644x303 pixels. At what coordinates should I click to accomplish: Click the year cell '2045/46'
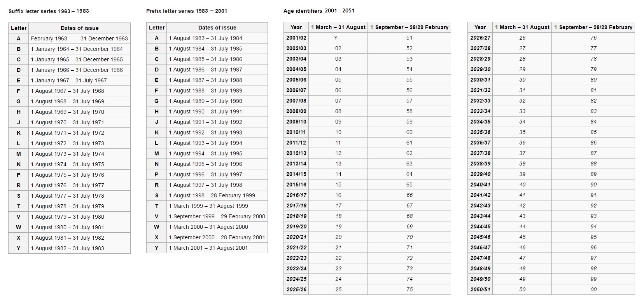[x=480, y=237]
